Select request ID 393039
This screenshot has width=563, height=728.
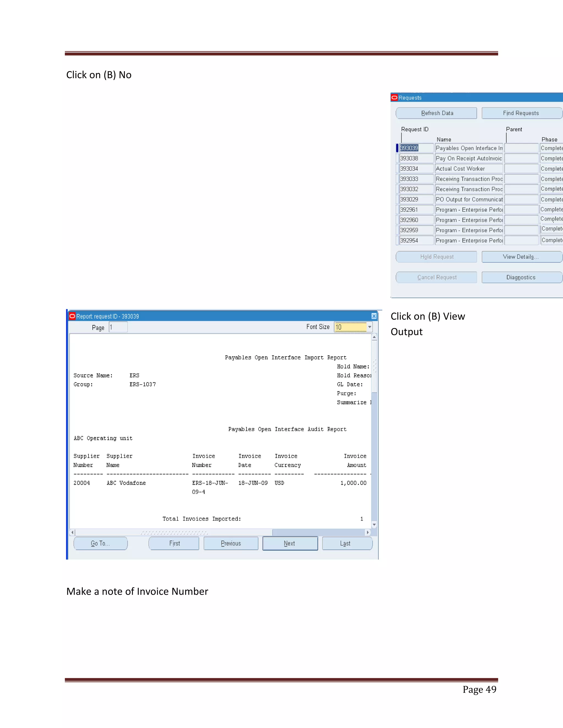(x=416, y=148)
